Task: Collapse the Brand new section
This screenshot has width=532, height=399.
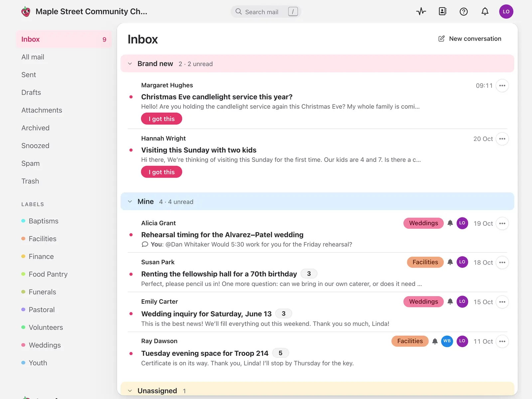Action: point(130,64)
